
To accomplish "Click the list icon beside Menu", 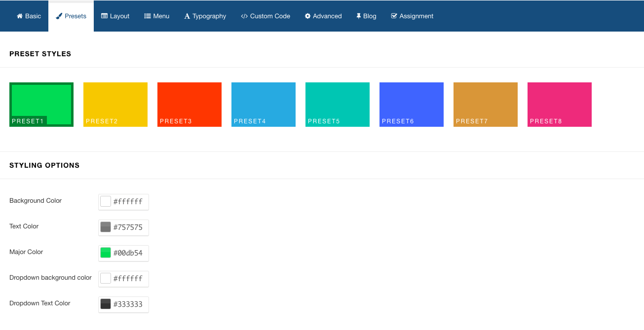I will tap(148, 16).
